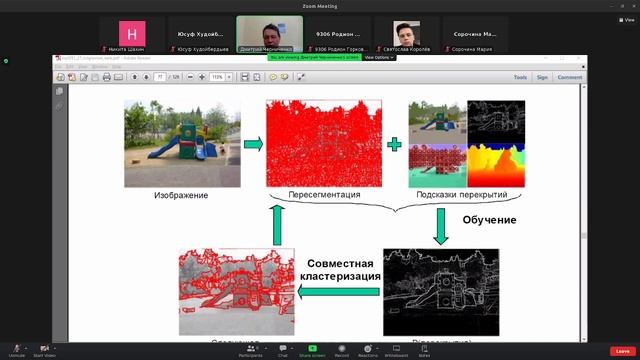The width and height of the screenshot is (640, 360).
Task: Open the attachments paperclip sidebar icon
Action: 60,106
